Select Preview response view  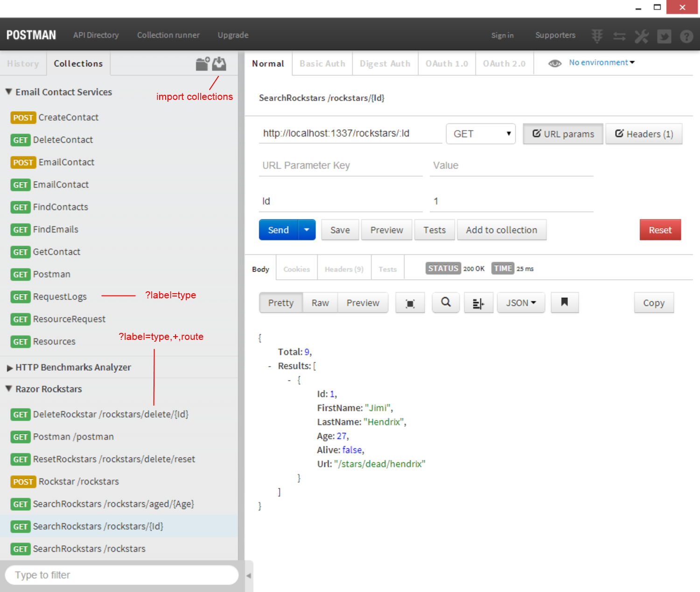click(x=363, y=303)
